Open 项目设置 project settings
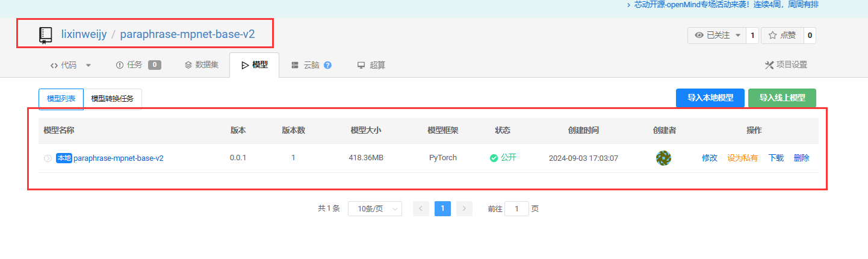Screen dimensions: 868x259 [x=786, y=65]
